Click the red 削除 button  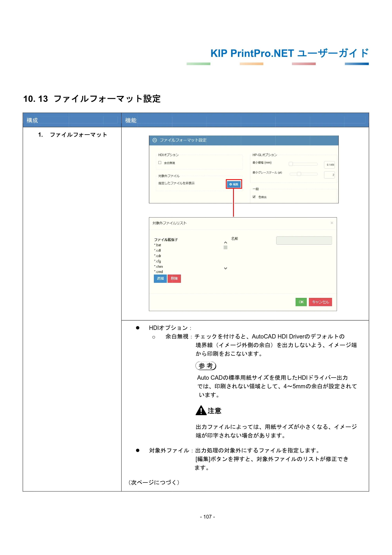coord(174,278)
